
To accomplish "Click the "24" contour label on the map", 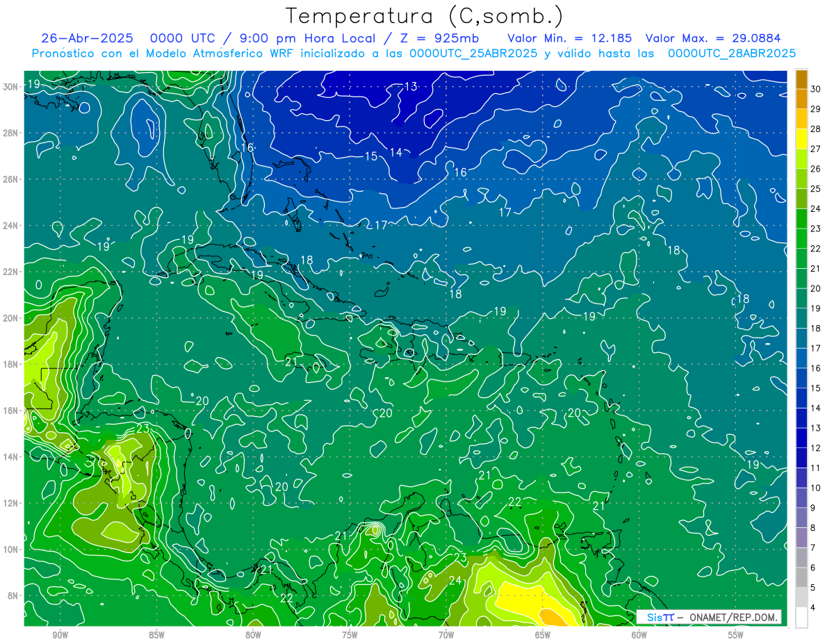I will (x=455, y=581).
